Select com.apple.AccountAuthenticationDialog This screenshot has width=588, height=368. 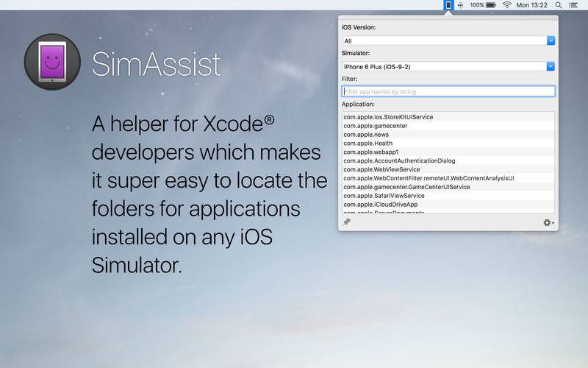(x=448, y=160)
